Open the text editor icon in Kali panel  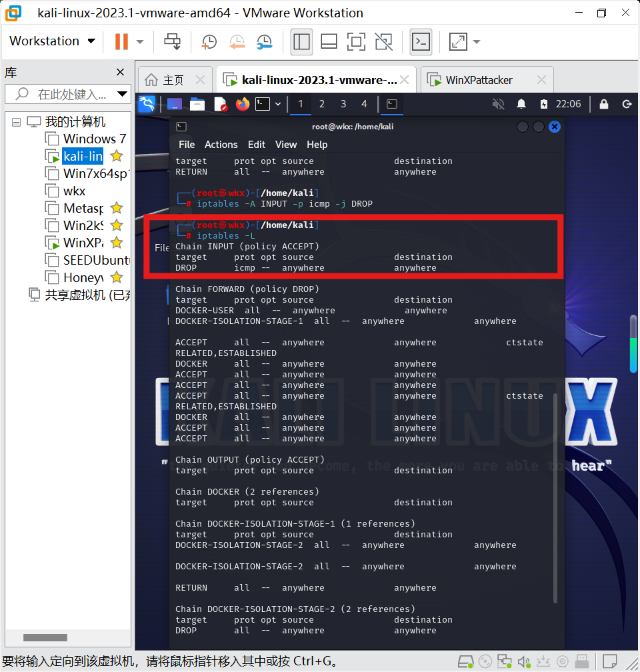[221, 104]
